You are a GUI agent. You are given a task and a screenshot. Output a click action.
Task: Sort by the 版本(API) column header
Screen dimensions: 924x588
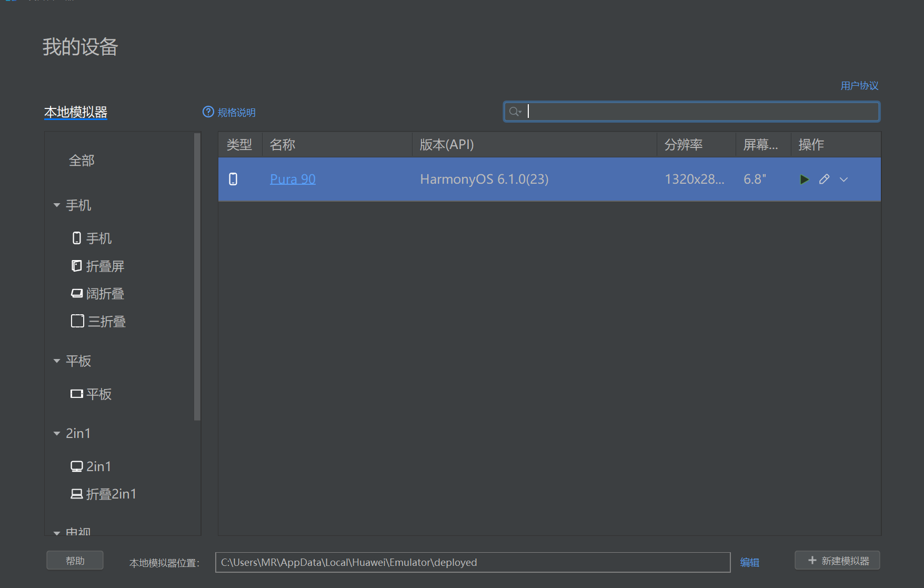(534, 145)
